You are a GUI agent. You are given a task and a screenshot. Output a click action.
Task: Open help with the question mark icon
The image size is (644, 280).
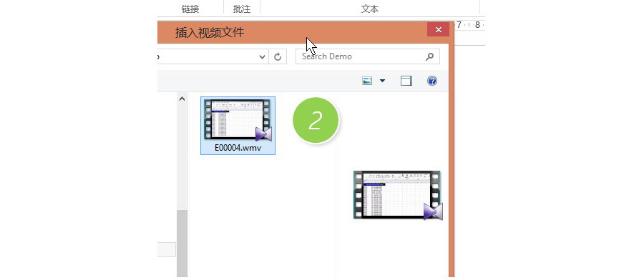click(431, 81)
